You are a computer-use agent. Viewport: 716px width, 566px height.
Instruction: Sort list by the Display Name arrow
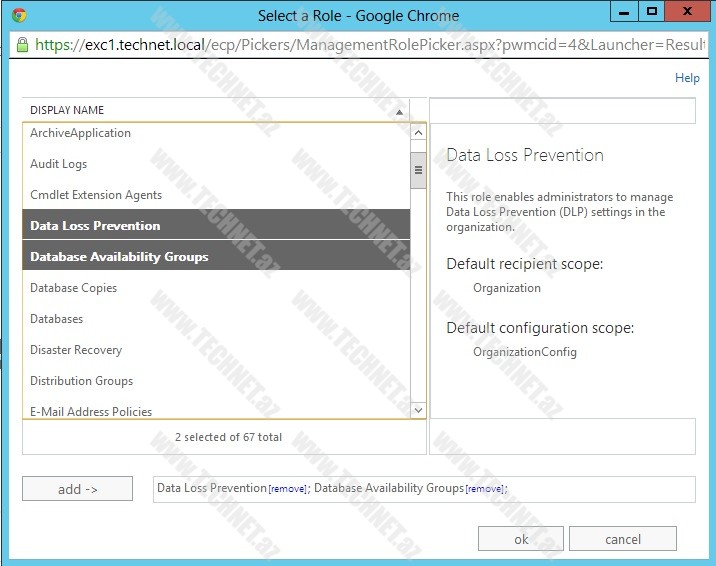[x=400, y=111]
